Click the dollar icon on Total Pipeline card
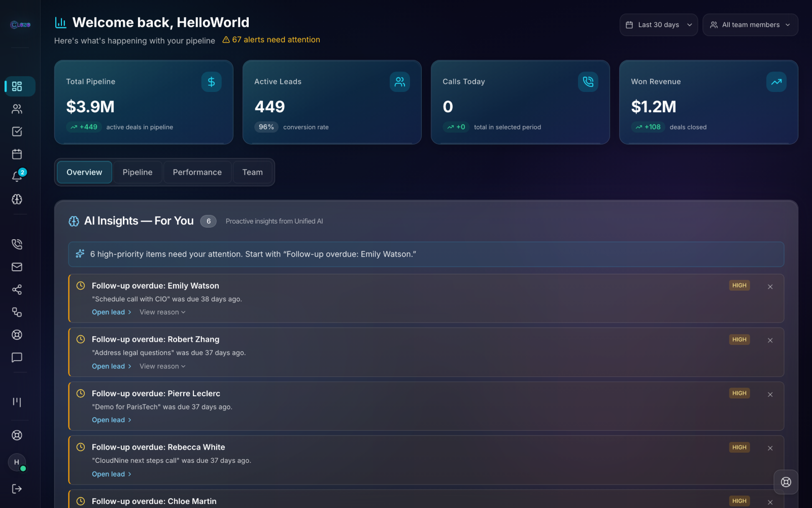 (x=211, y=82)
